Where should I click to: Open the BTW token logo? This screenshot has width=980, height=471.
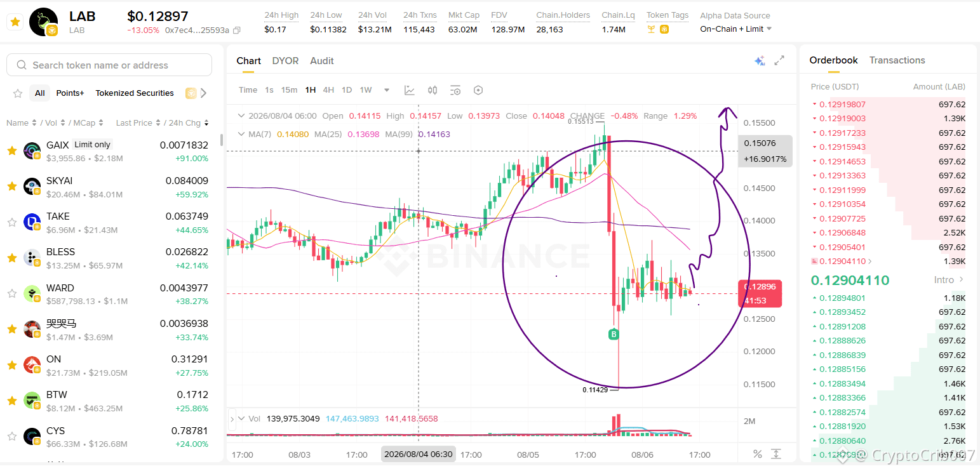(x=32, y=401)
